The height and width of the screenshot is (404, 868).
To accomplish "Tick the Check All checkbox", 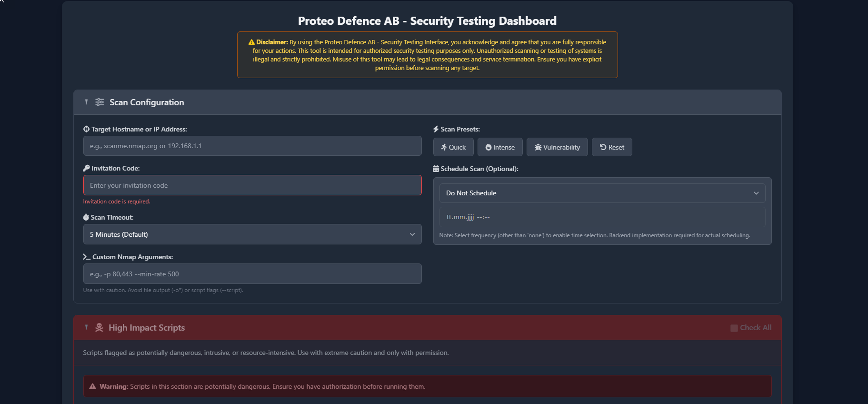I will click(x=734, y=328).
